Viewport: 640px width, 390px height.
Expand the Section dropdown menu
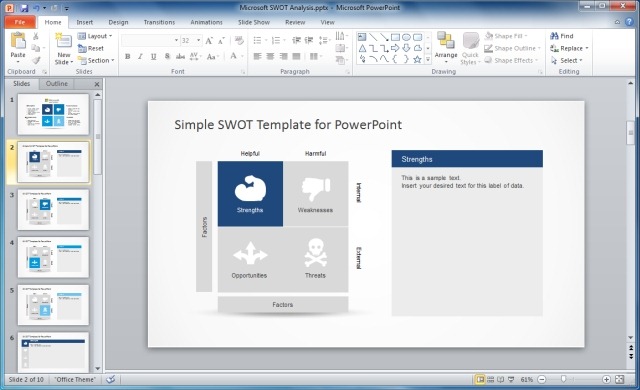pos(96,60)
